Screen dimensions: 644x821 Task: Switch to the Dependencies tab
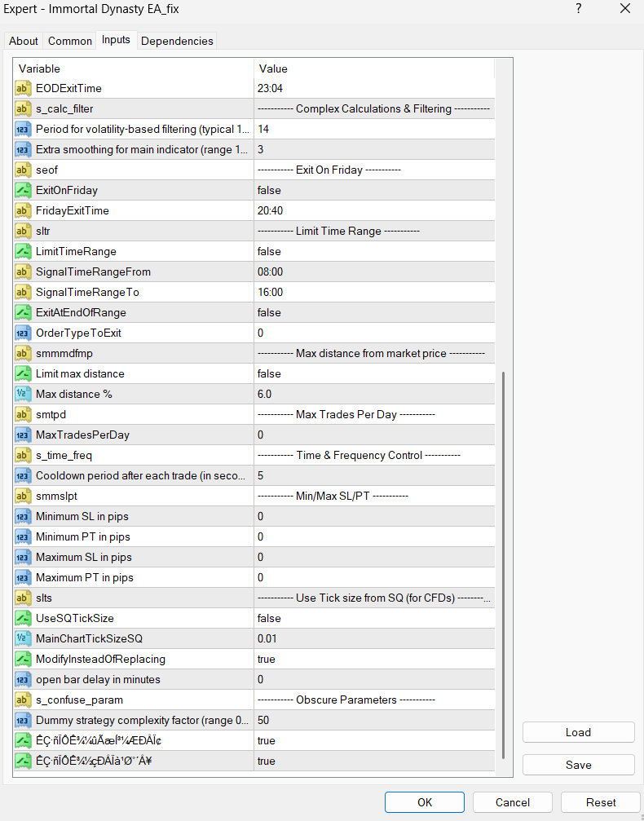[177, 41]
